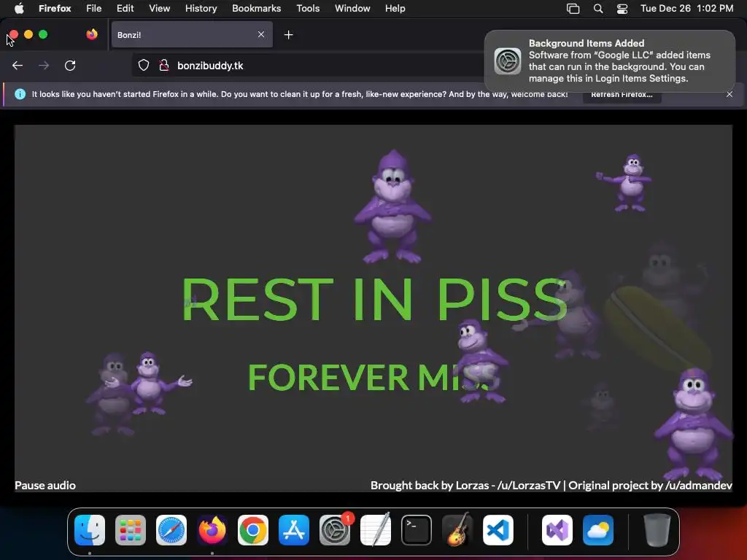Image resolution: width=747 pixels, height=560 pixels.
Task: Click the Brought back by Lorzas credit
Action: (x=551, y=485)
